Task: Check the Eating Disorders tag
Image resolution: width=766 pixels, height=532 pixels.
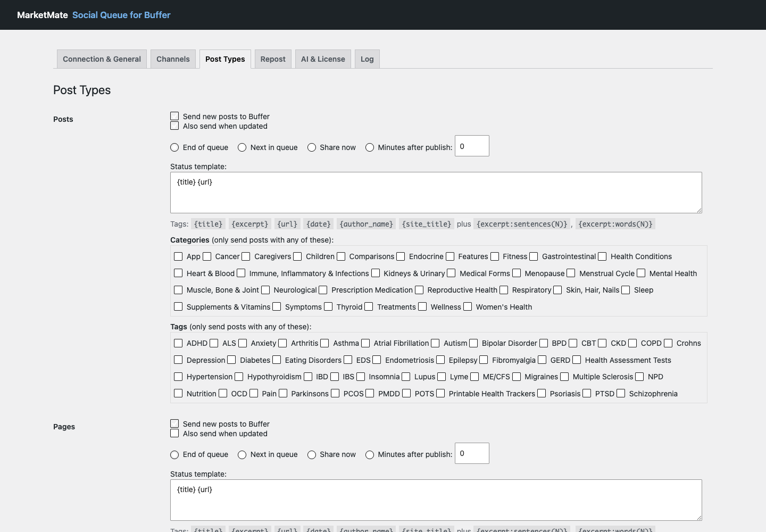Action: tap(277, 360)
